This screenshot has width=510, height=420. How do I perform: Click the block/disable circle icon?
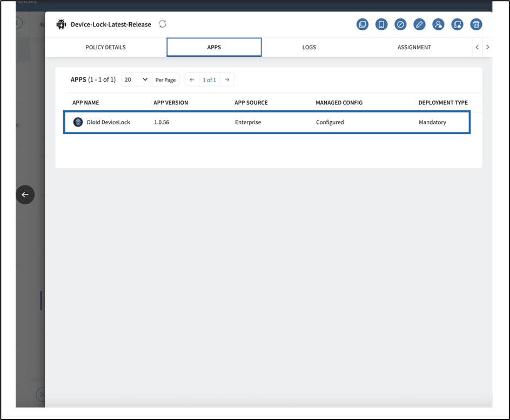tap(400, 24)
